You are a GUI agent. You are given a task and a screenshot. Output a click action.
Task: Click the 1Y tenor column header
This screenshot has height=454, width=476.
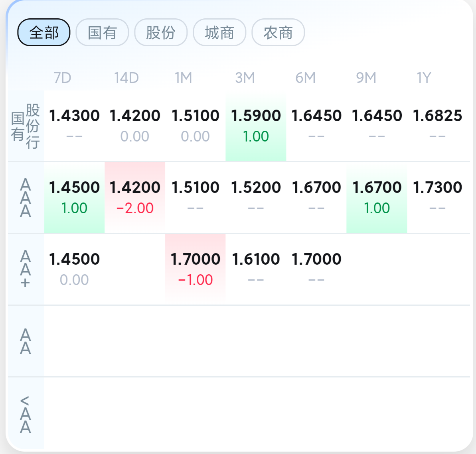424,78
